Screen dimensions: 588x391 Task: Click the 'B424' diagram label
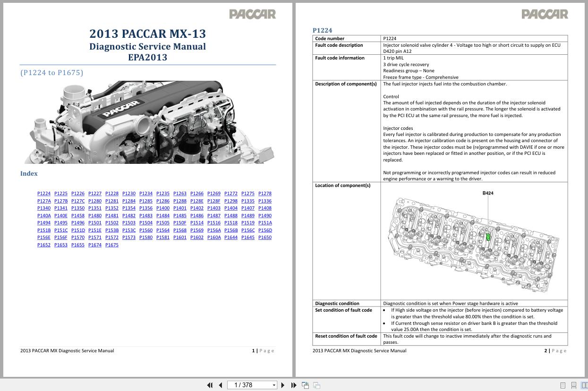[488, 193]
